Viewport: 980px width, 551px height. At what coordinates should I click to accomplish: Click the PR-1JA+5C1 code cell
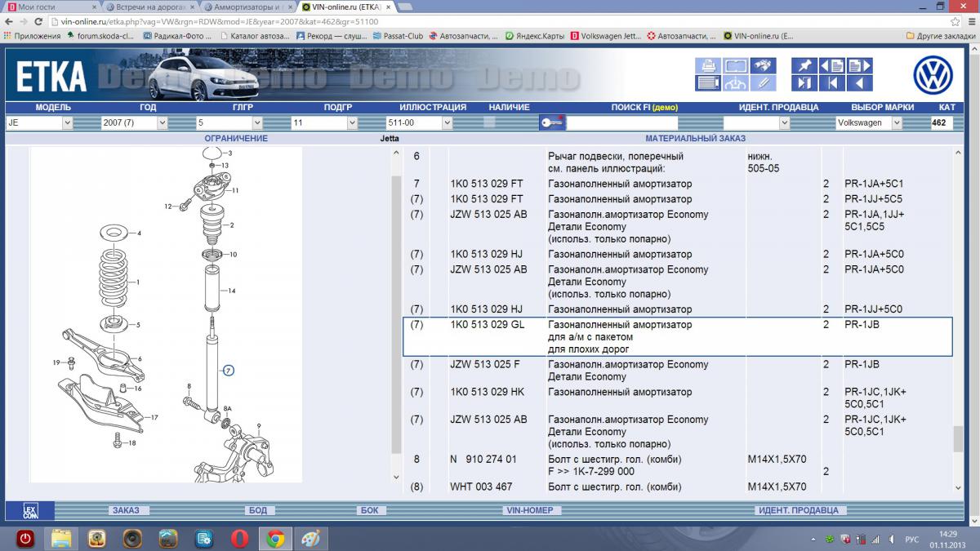click(874, 184)
